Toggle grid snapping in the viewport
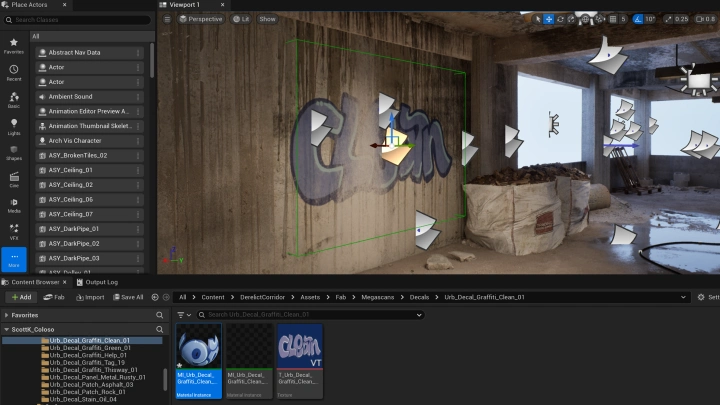 click(613, 19)
